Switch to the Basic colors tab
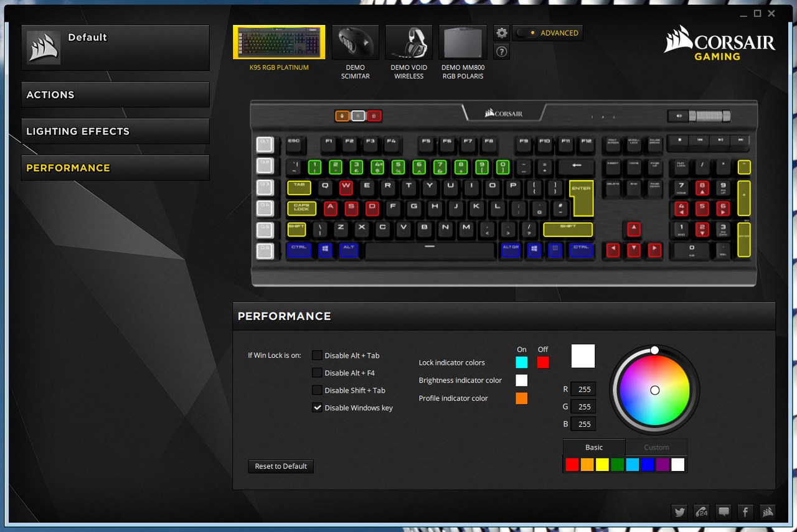 click(594, 447)
